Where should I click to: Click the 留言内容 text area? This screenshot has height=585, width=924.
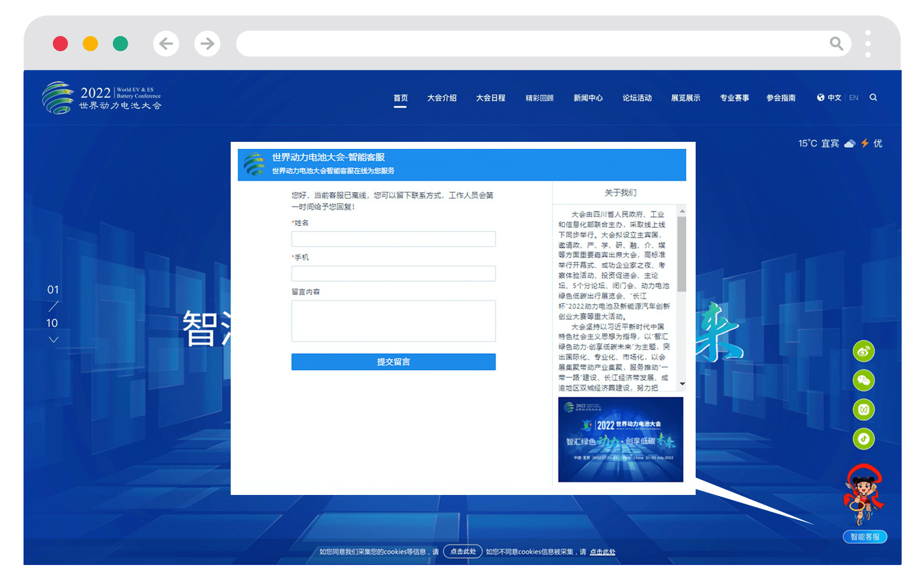(x=393, y=321)
